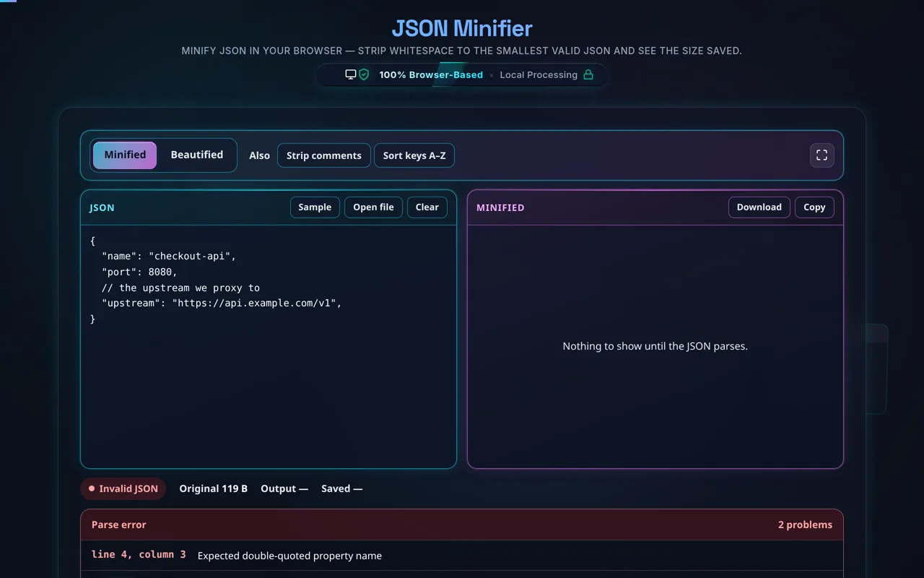The width and height of the screenshot is (924, 578).
Task: Click the Output — stat
Action: pos(284,489)
